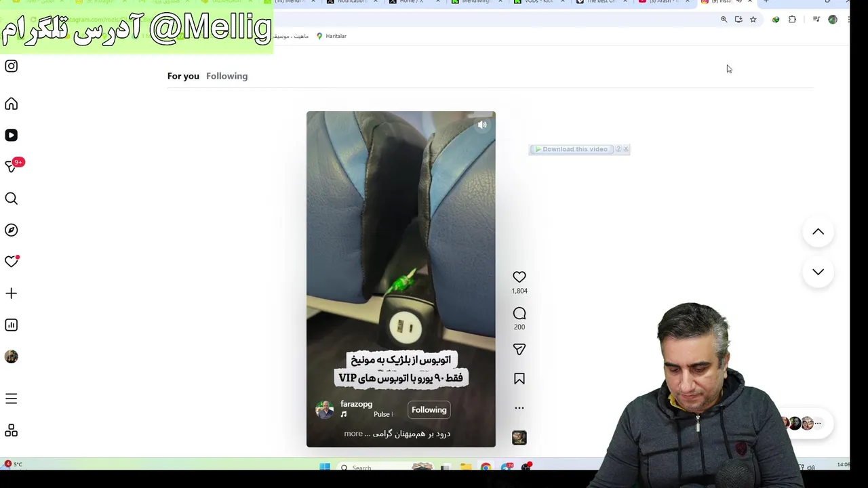868x488 pixels.
Task: Open Haritalar bookmark
Action: pos(332,36)
